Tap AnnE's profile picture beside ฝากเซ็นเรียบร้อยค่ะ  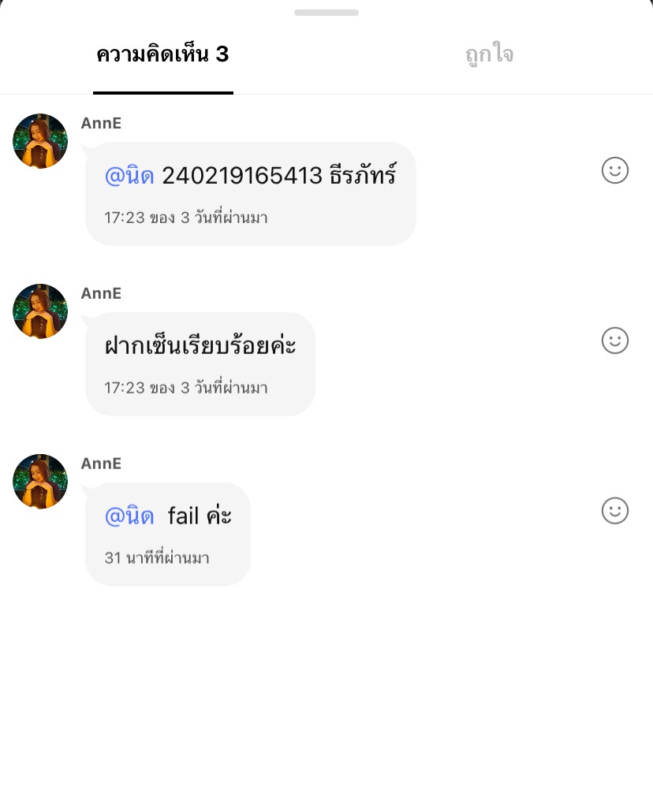click(x=40, y=311)
